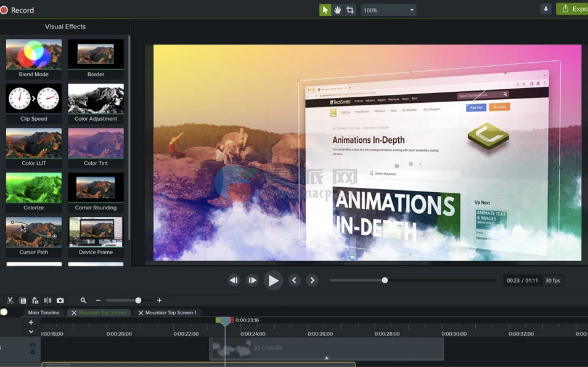Image resolution: width=588 pixels, height=367 pixels.
Task: Close the Mountain Top Screen-1 tab
Action: [x=141, y=313]
